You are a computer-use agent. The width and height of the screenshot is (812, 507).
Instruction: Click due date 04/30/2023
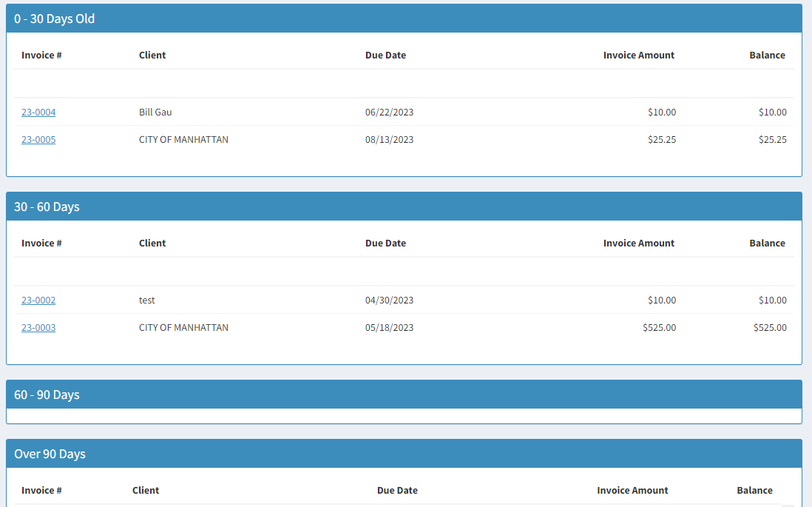[x=390, y=300]
